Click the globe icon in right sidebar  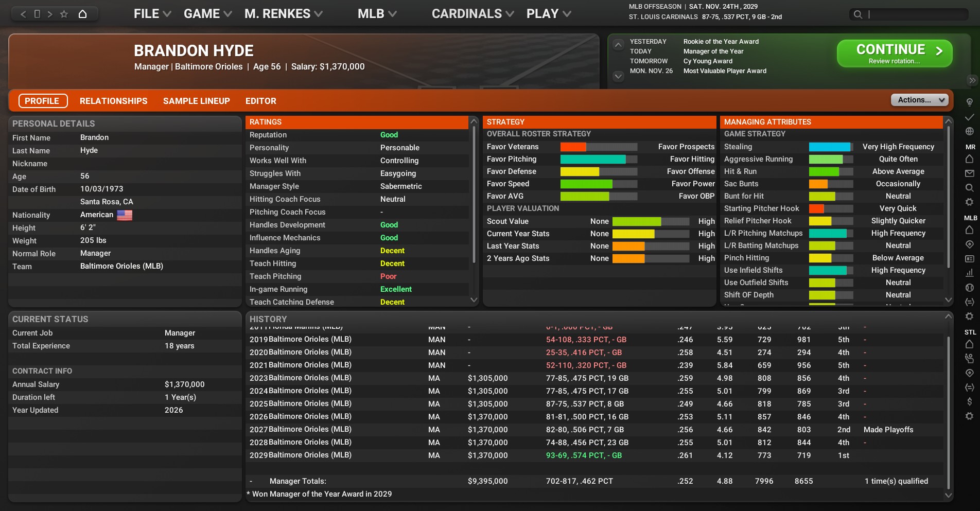click(x=969, y=131)
